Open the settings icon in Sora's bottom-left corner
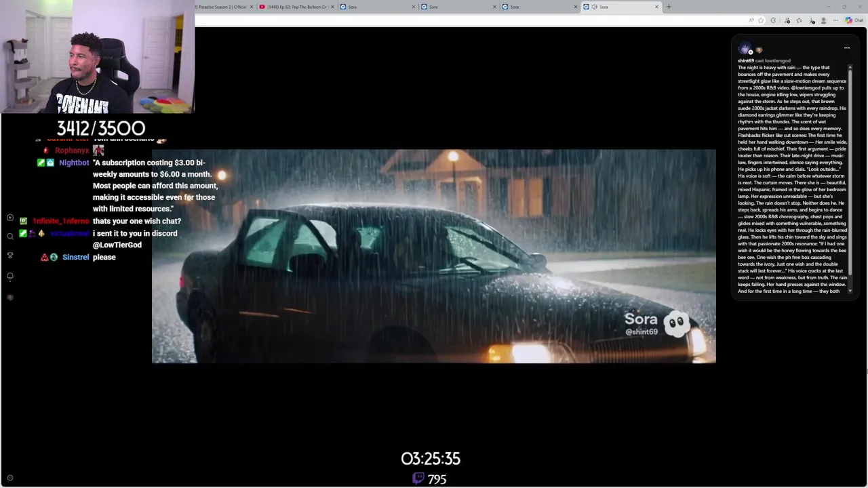This screenshot has width=868, height=488. [x=10, y=478]
